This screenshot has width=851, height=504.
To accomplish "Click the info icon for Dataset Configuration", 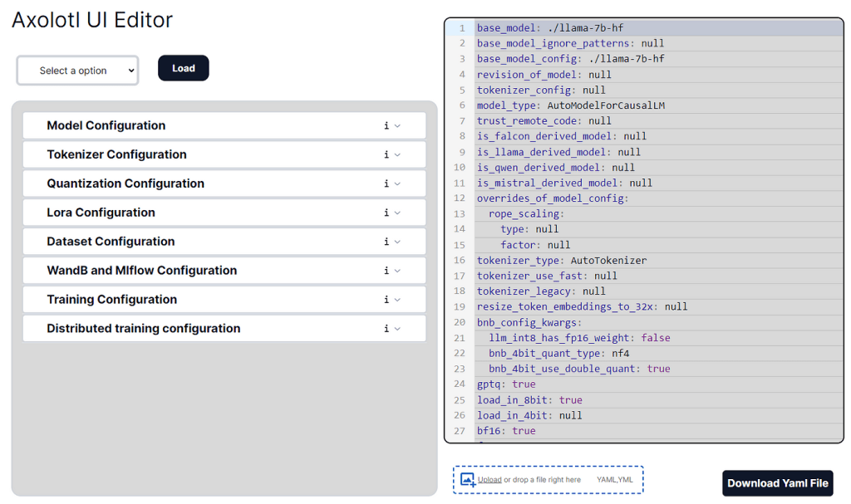I will coord(386,242).
